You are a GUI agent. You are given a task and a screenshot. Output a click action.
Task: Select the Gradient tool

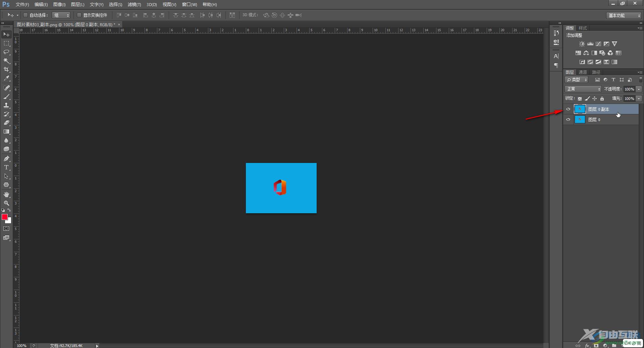point(6,131)
